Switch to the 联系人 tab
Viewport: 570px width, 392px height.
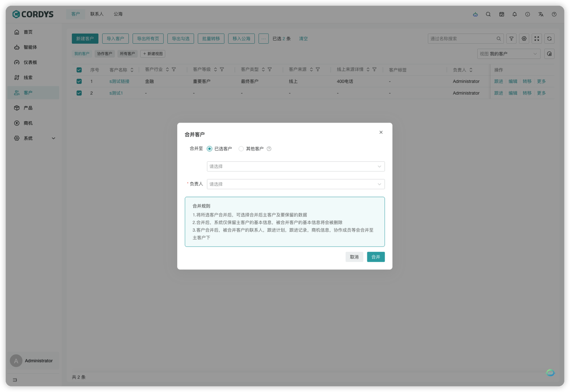pos(97,14)
